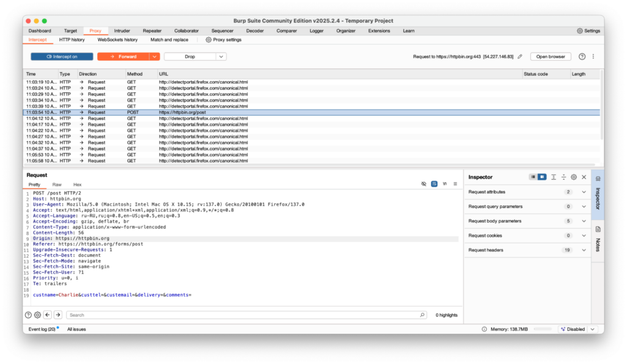Image resolution: width=627 pixels, height=364 pixels.
Task: Open the HTTP history tab
Action: pos(72,39)
